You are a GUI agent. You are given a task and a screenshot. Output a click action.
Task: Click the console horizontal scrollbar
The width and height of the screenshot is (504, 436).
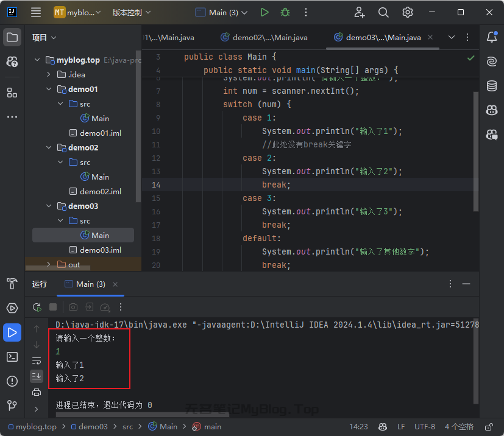coord(143,415)
